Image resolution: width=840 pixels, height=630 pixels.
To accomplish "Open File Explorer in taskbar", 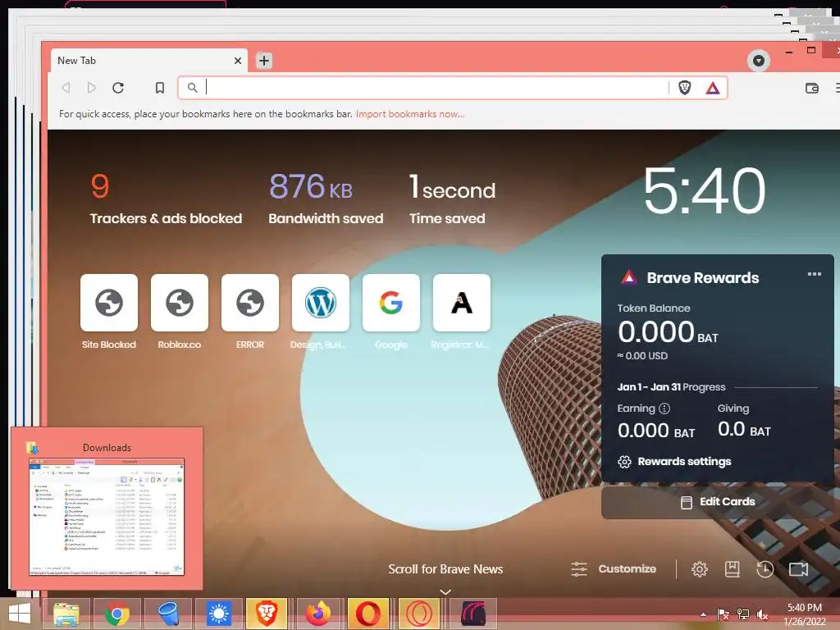I will [x=66, y=614].
